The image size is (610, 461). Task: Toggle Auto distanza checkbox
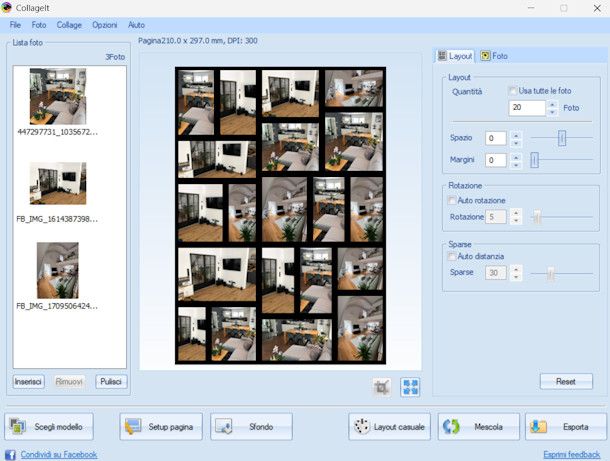click(453, 256)
